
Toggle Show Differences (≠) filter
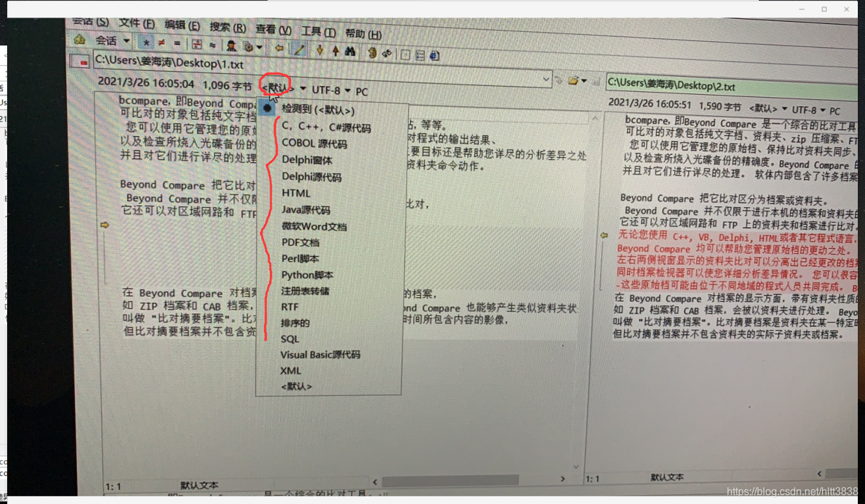[161, 43]
